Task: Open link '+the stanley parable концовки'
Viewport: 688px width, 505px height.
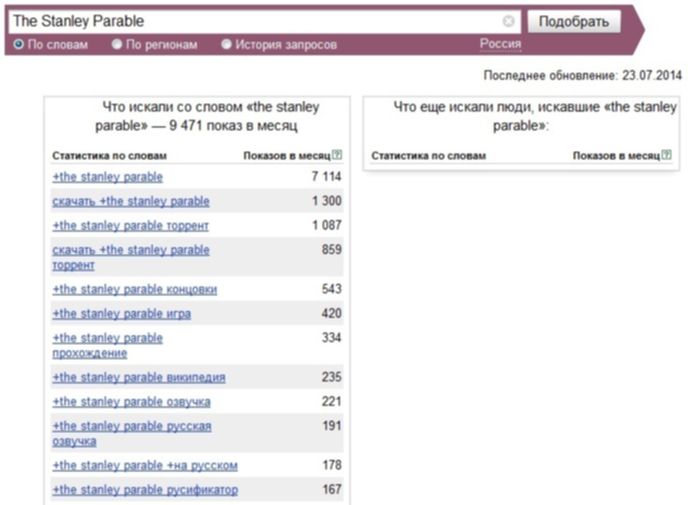Action: point(134,289)
